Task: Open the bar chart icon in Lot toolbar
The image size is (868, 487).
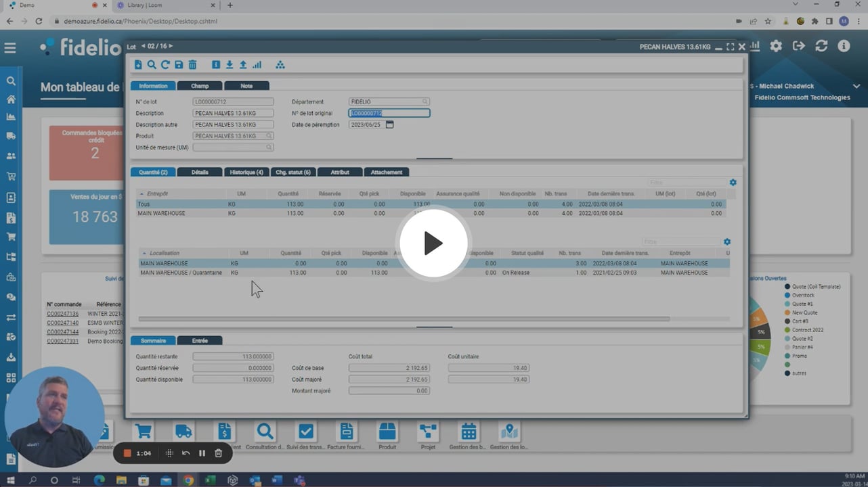Action: pyautogui.click(x=257, y=65)
